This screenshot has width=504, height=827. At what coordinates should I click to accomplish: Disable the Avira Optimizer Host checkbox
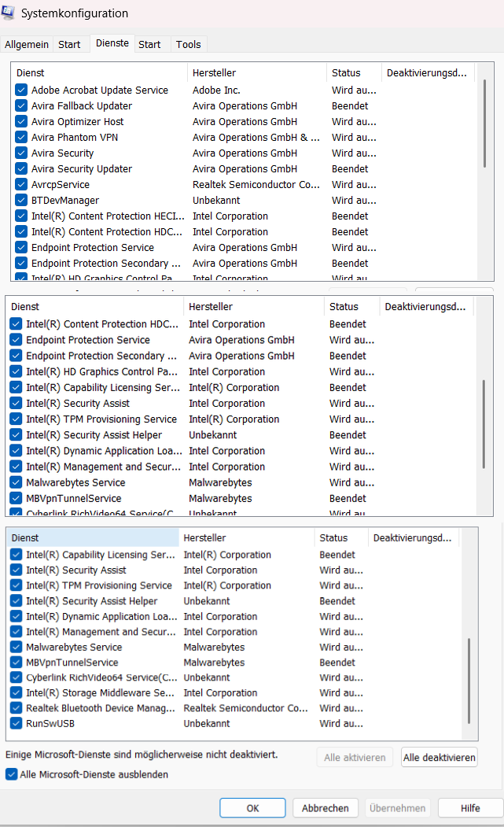[21, 122]
